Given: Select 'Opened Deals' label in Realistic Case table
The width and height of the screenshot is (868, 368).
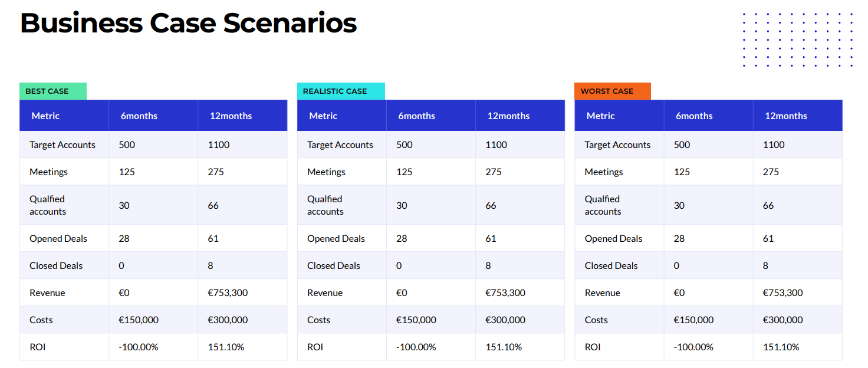Looking at the screenshot, I should click(336, 238).
